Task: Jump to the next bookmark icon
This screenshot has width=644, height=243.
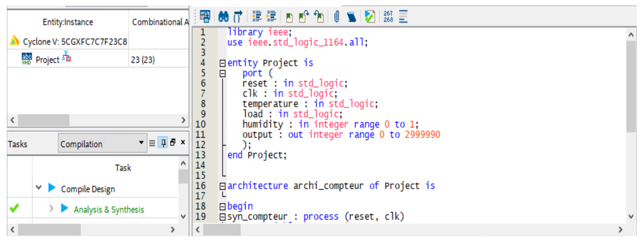Action: [x=304, y=17]
